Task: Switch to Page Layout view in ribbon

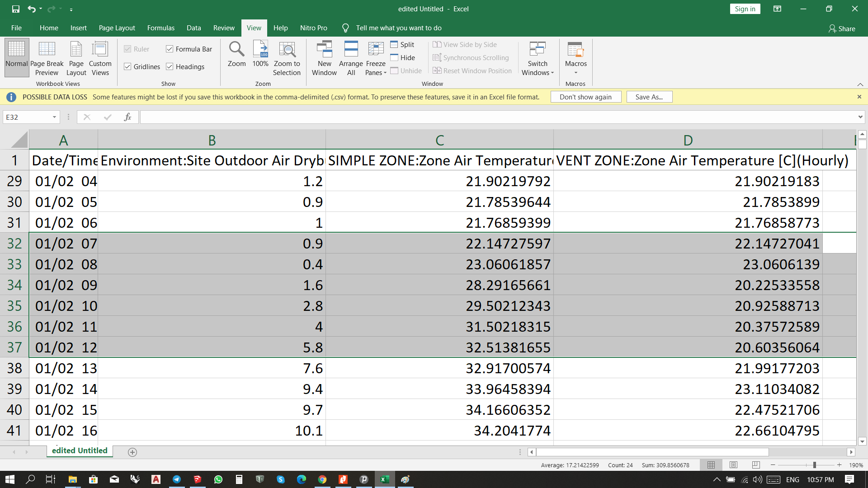Action: 76,57
